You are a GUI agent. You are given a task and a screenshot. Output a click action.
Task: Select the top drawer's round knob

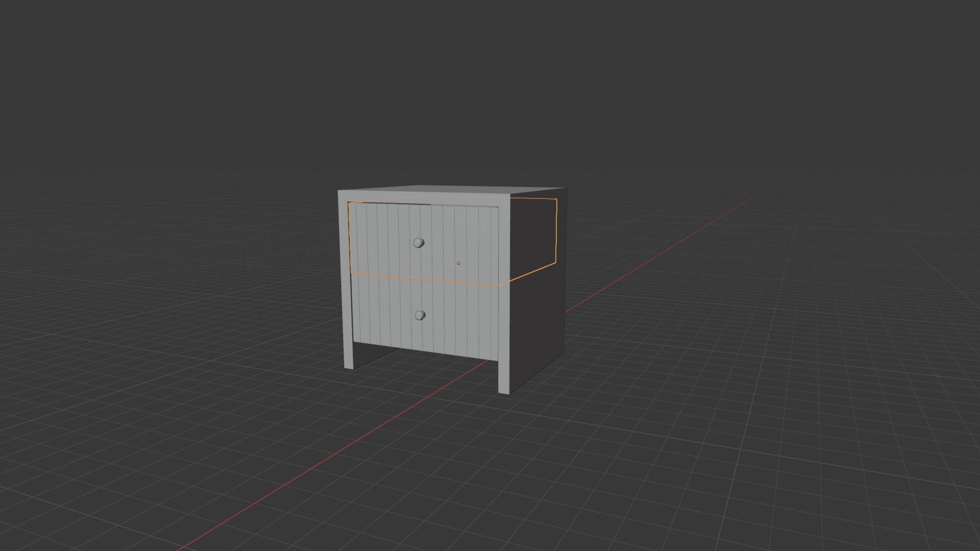pos(419,243)
